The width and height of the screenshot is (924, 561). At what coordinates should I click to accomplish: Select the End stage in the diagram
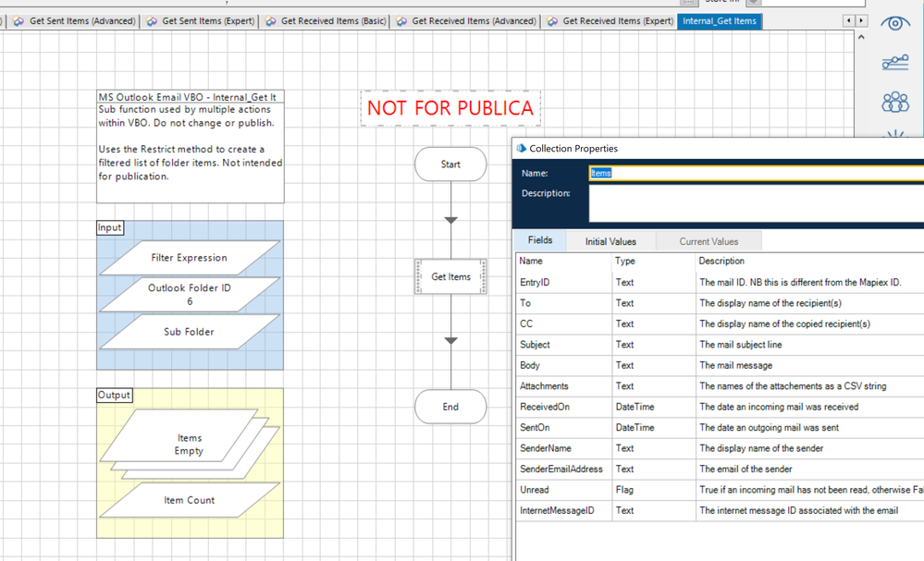(450, 407)
